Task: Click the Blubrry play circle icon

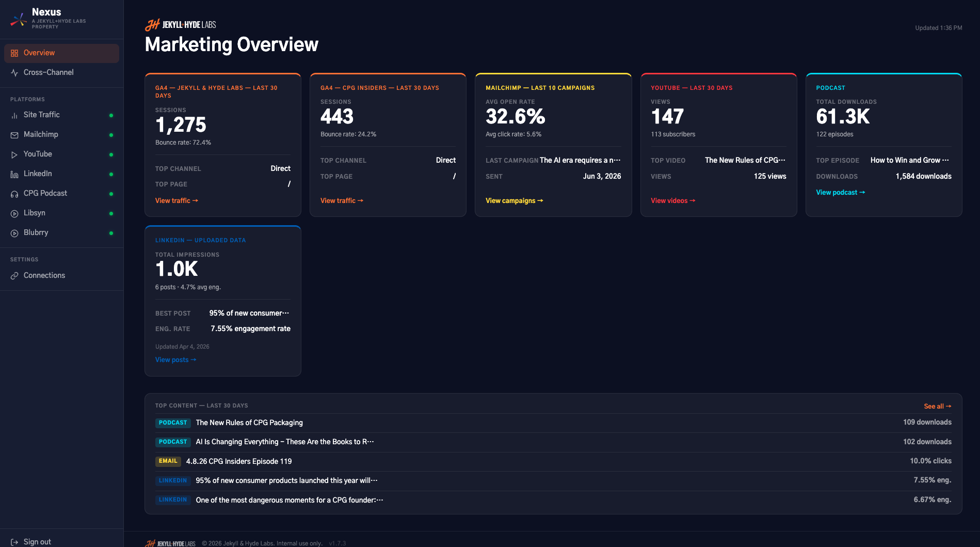Action: coord(14,233)
